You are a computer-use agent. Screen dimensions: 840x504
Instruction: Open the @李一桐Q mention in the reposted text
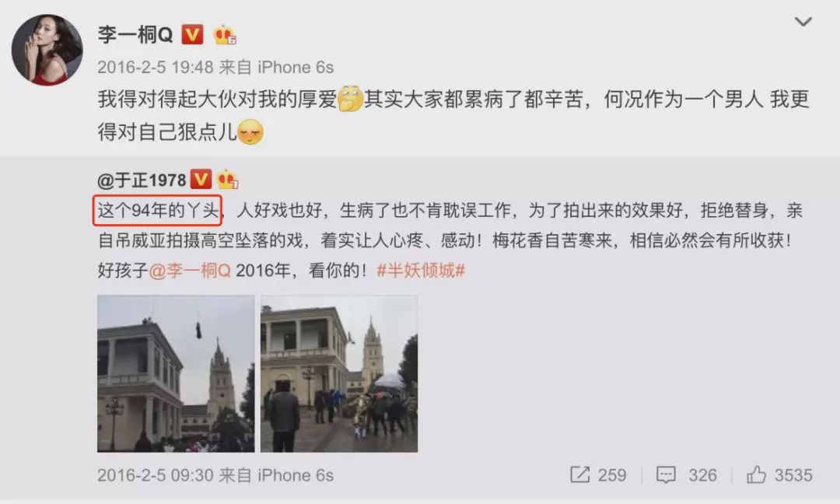[x=190, y=271]
